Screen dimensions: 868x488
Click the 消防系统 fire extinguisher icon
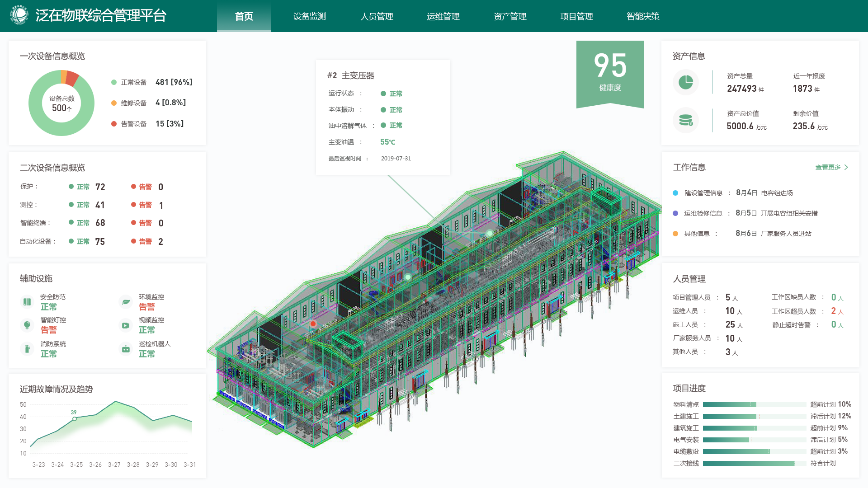[x=27, y=349]
